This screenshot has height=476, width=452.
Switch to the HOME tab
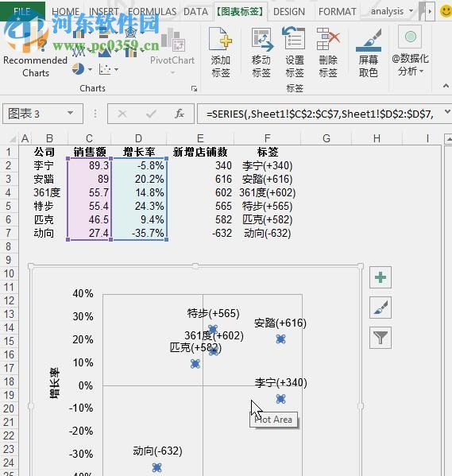(x=66, y=12)
